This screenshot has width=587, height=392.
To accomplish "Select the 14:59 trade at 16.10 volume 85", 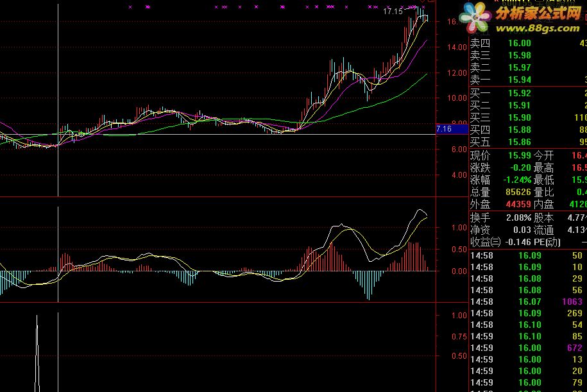I will pos(526,337).
